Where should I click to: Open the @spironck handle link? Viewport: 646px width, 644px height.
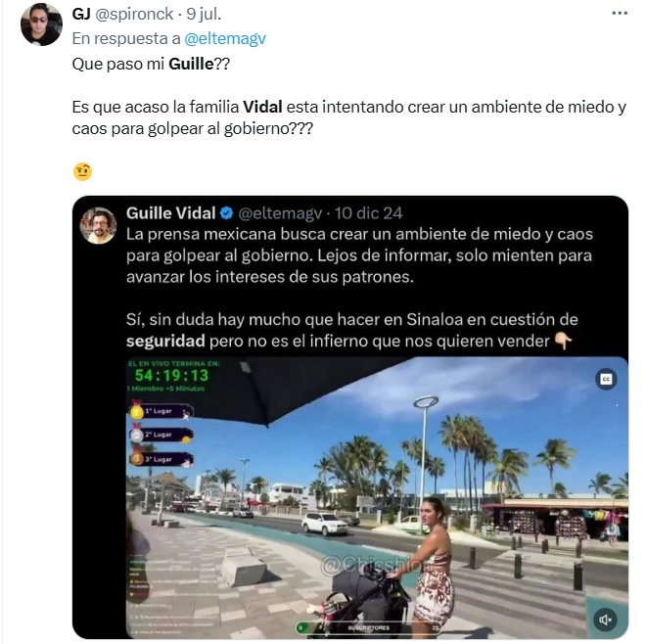(x=134, y=14)
